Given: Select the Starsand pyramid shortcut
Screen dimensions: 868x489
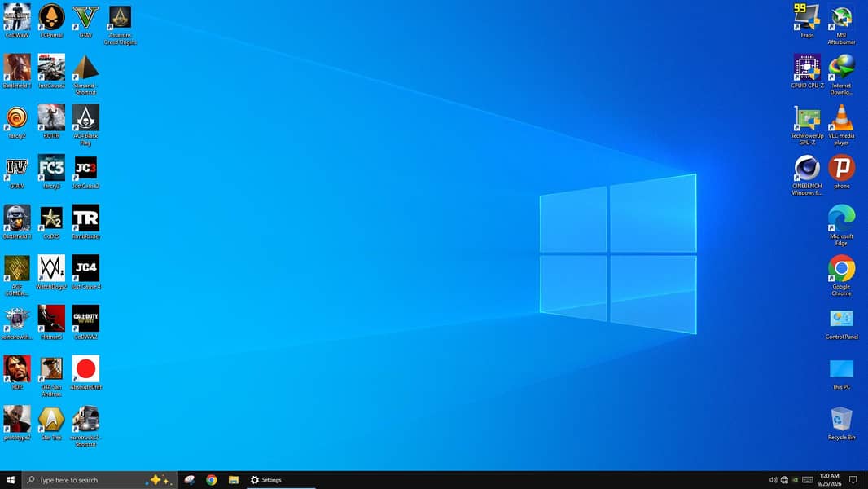Looking at the screenshot, I should 85,68.
